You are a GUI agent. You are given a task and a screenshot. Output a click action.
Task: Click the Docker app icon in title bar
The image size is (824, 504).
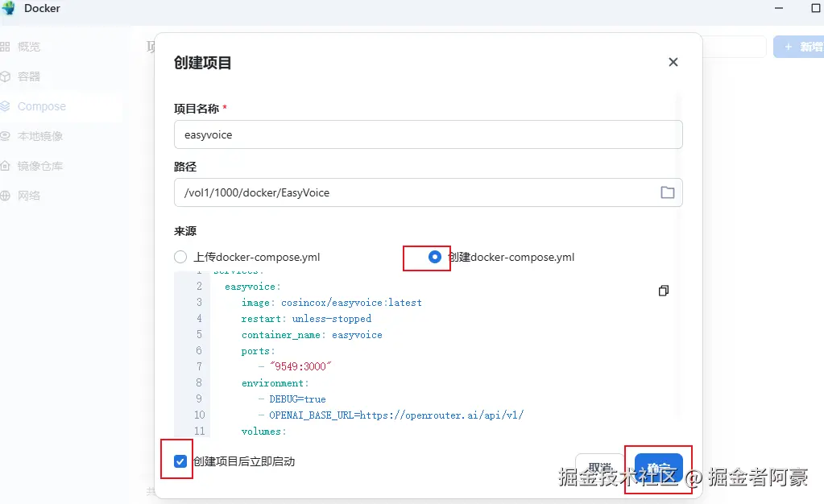pos(9,8)
